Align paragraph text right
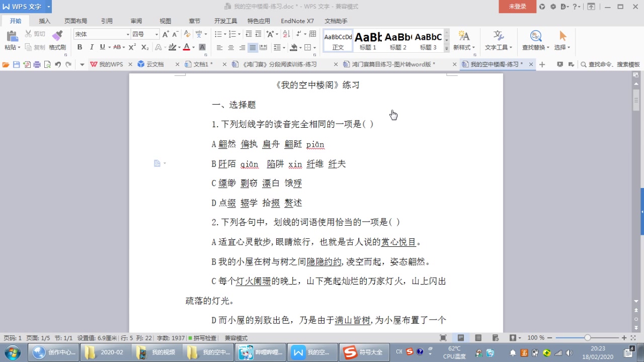644x362 pixels. [242, 47]
